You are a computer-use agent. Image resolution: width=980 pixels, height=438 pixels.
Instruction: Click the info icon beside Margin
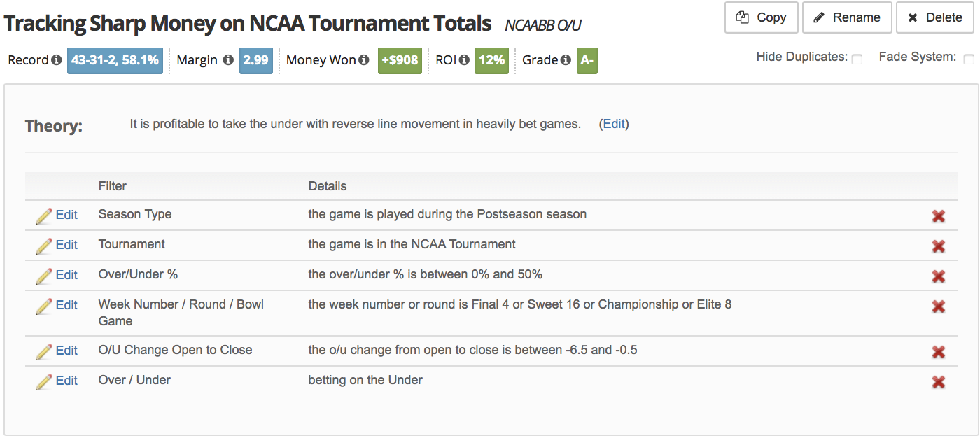point(228,60)
